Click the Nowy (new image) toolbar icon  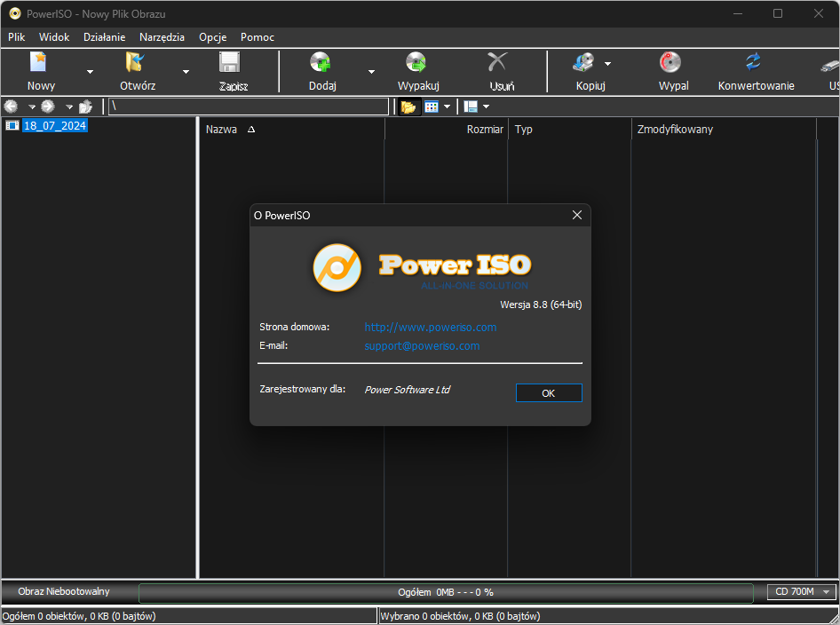[38, 62]
